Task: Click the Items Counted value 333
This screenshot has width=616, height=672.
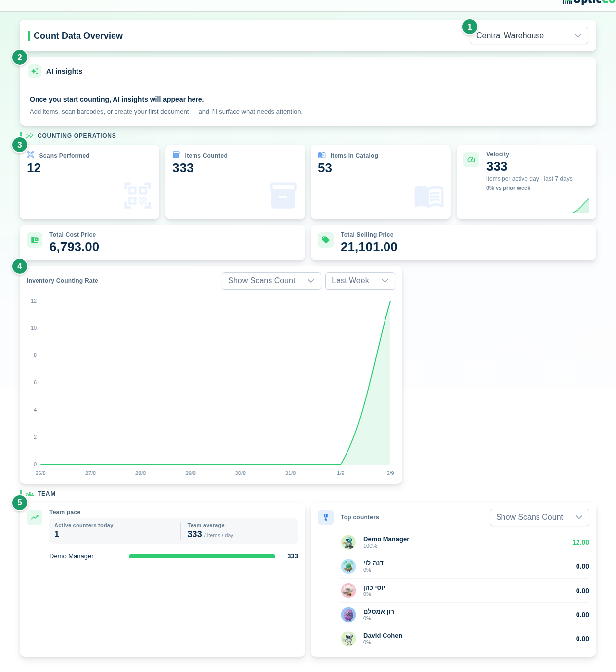Action: point(183,168)
